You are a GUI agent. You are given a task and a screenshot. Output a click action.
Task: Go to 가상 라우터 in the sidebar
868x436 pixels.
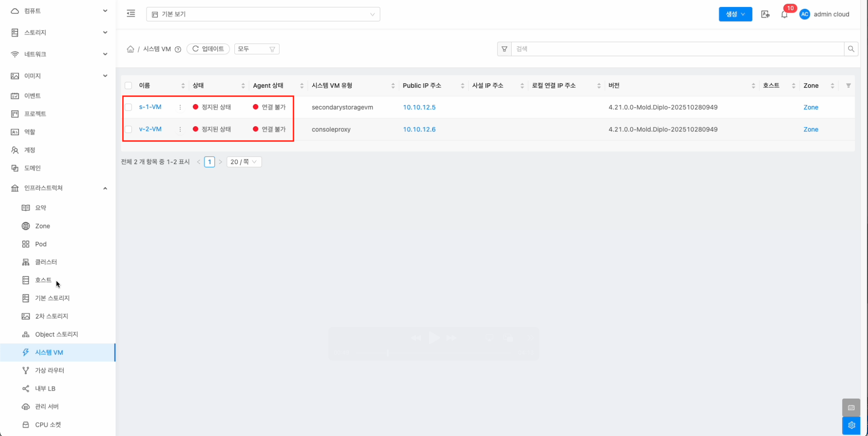[49, 370]
